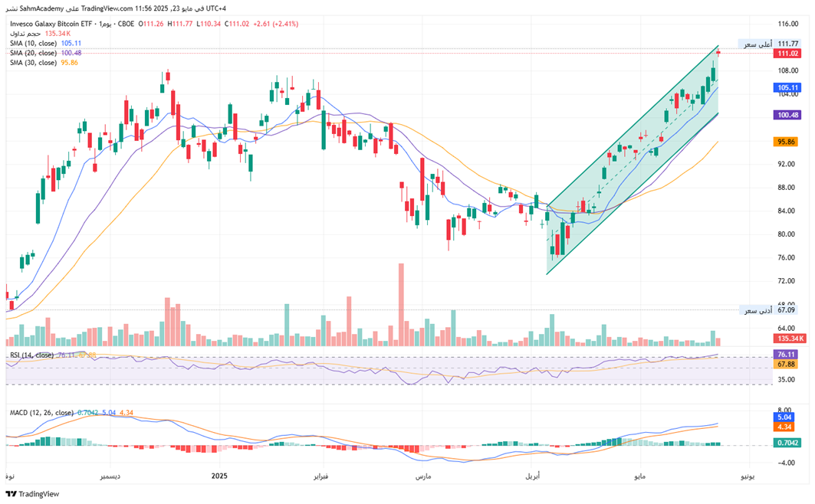Click the blue "105.11" tag on the price axis
Screen dimensions: 815x504
coord(788,88)
